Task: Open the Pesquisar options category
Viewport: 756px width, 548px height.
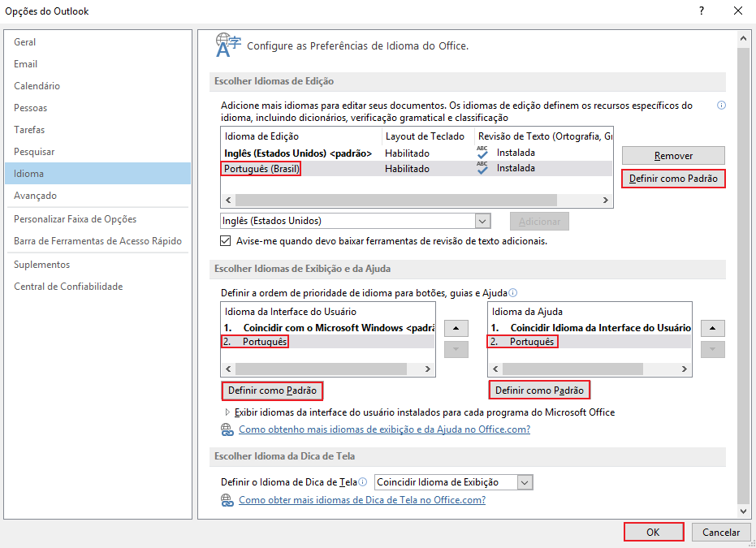Action: [x=98, y=151]
